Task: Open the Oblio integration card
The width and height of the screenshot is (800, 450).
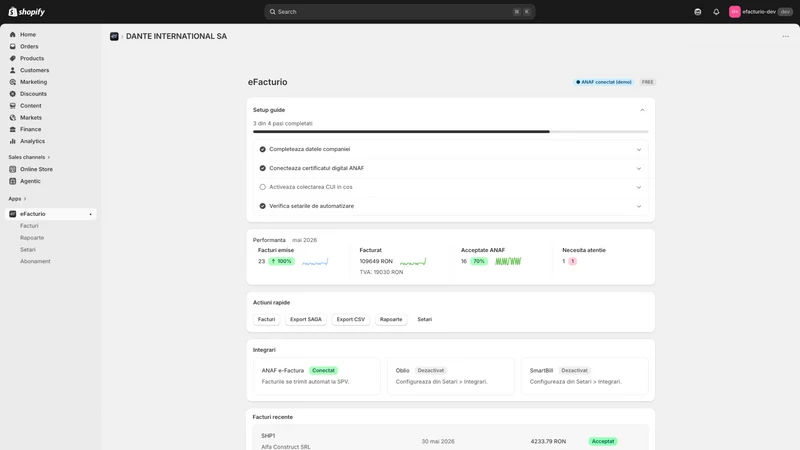Action: click(x=451, y=376)
